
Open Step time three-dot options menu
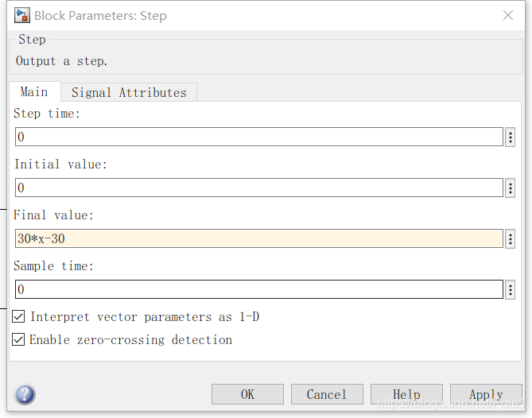pos(510,137)
